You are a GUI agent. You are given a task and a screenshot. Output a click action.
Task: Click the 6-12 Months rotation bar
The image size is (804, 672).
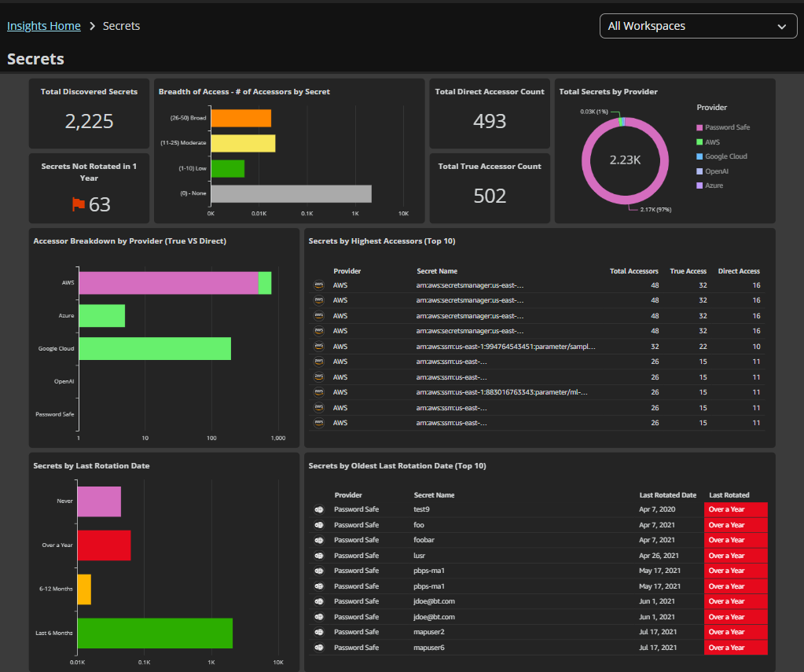click(x=84, y=589)
